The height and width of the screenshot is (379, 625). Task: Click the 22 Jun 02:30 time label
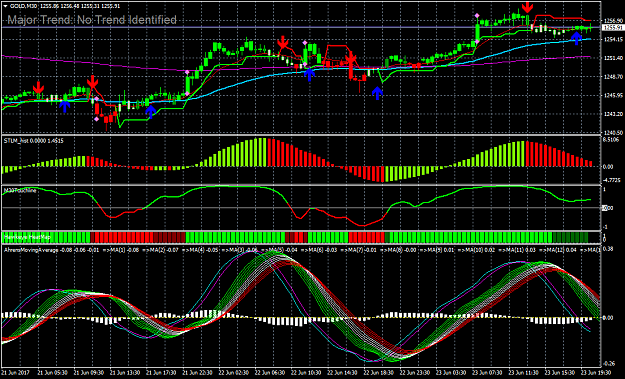coord(234,373)
